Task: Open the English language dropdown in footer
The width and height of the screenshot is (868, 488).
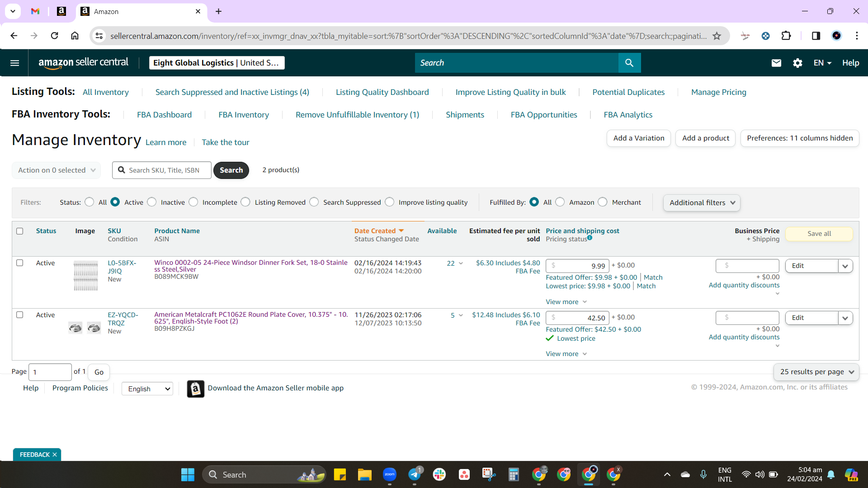Action: [147, 389]
